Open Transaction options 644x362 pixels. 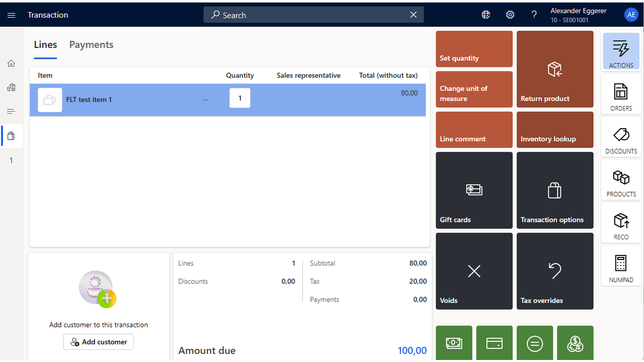coord(555,191)
